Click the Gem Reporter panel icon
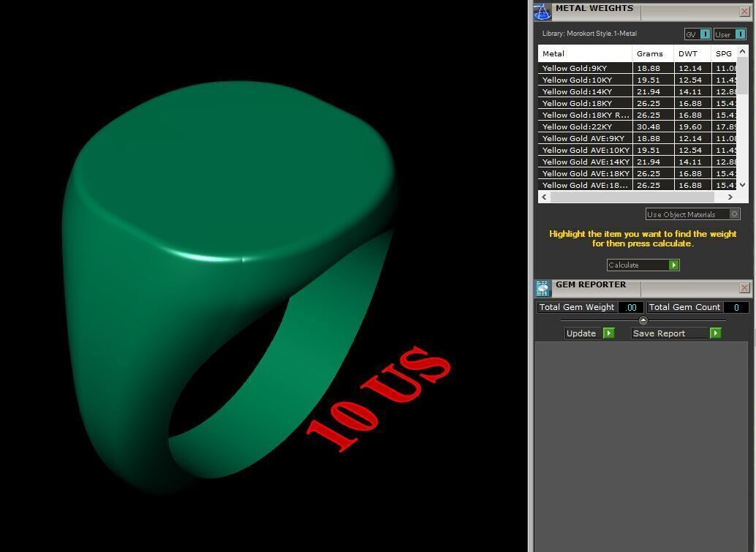Viewport: 756px width, 552px height. point(543,288)
